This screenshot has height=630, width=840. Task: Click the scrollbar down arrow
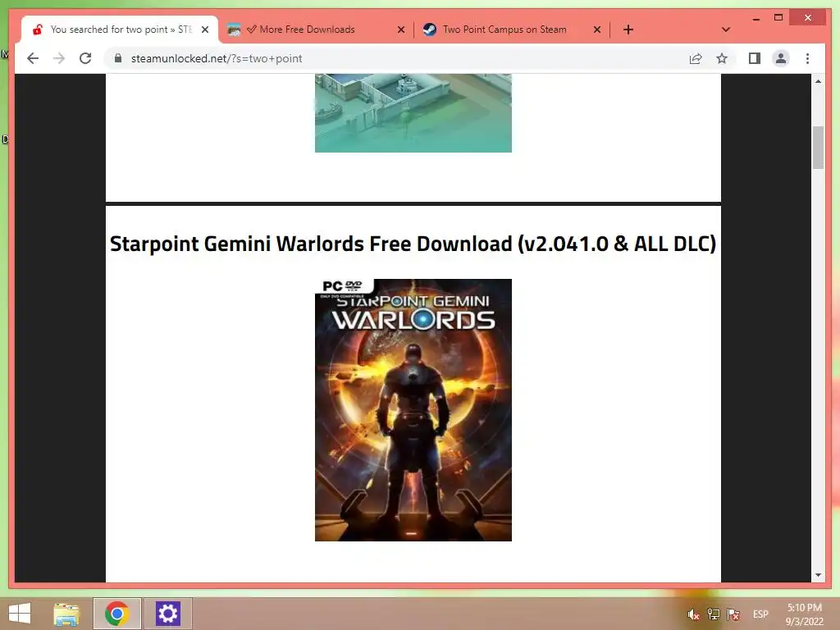click(818, 575)
